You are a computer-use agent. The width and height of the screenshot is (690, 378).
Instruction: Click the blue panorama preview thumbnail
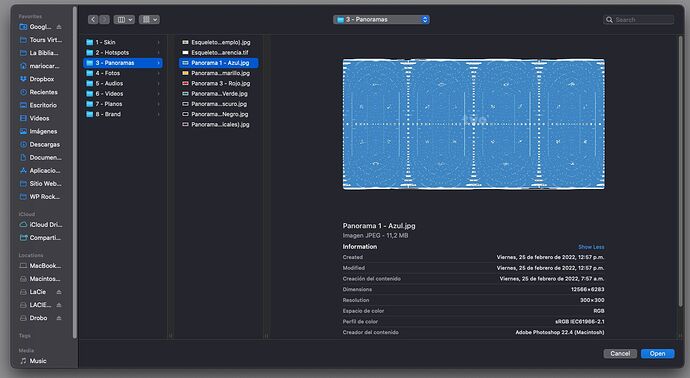(473, 124)
